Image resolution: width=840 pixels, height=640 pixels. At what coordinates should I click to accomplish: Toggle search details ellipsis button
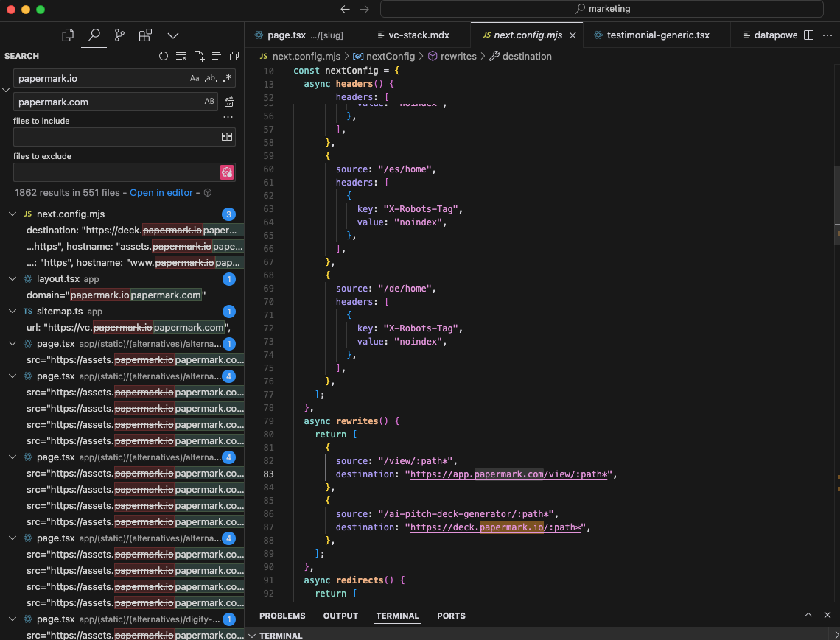(228, 117)
